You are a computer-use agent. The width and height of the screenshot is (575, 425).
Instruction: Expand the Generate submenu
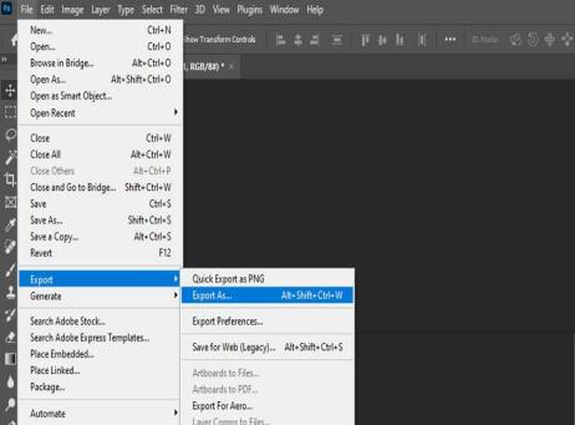tap(100, 296)
